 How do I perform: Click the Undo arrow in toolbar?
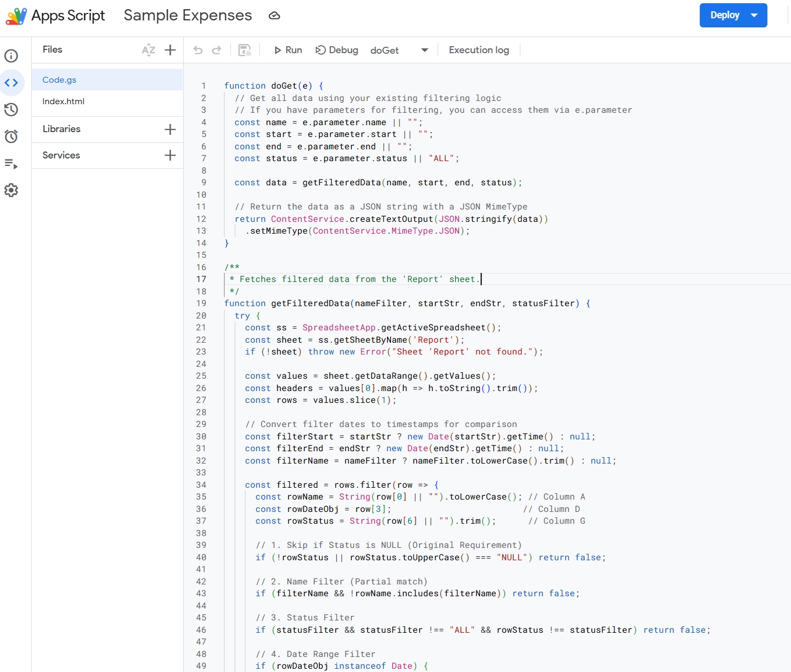[x=198, y=50]
